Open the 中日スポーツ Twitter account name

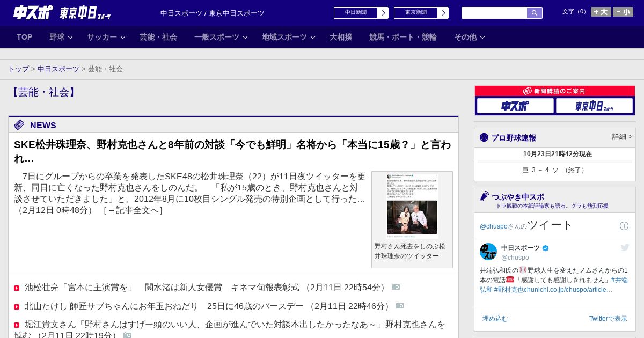(521, 248)
